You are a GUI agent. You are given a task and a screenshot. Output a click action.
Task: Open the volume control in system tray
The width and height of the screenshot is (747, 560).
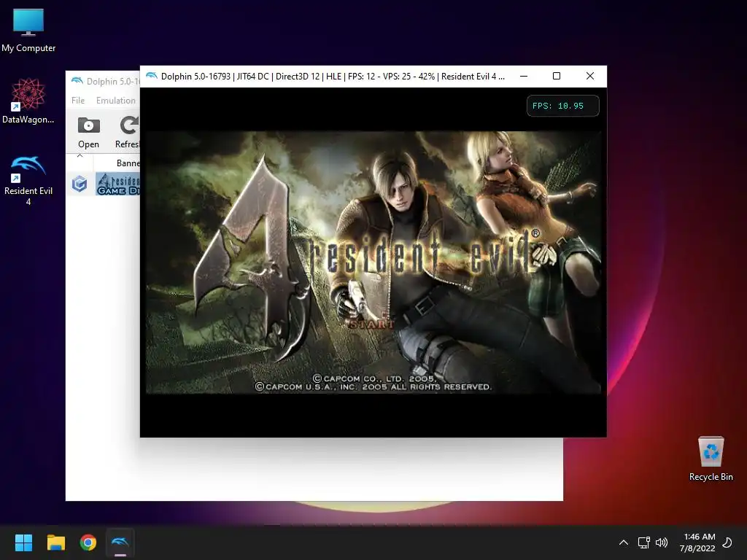coord(661,542)
